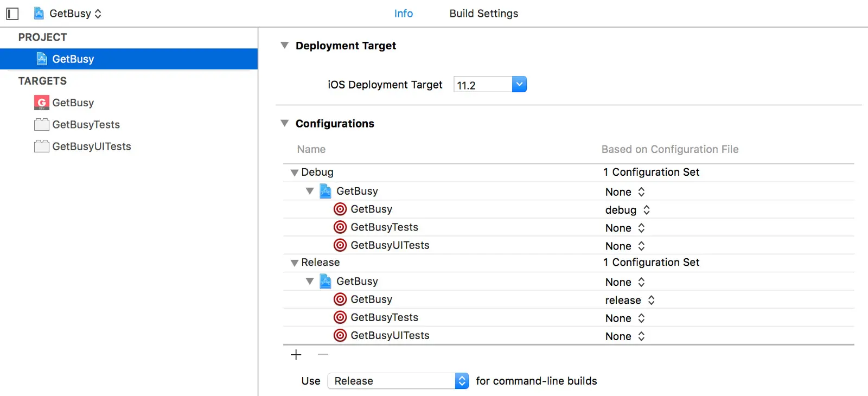Open the Info tab
868x396 pixels.
tap(403, 14)
